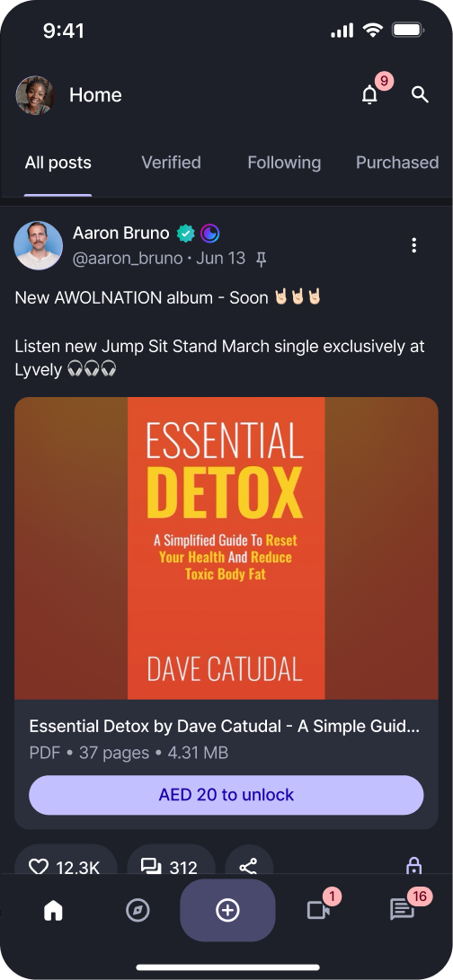Open Aaron Bruno's profile picture
The height and width of the screenshot is (980, 453).
(38, 245)
